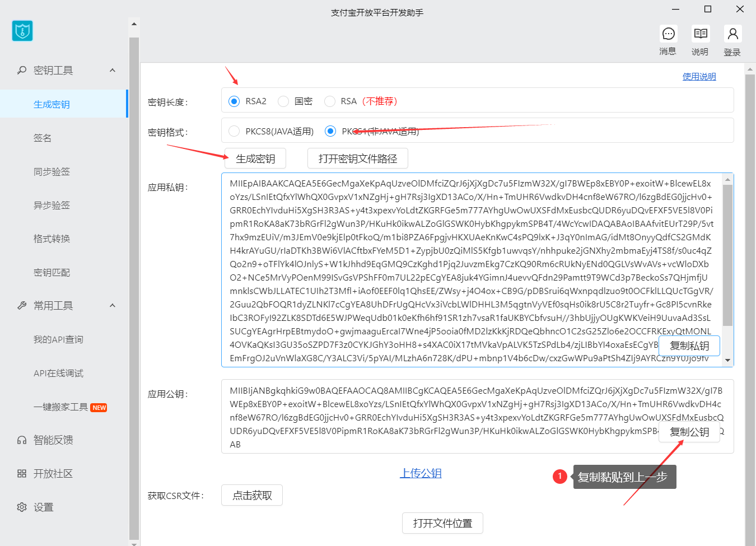Image resolution: width=756 pixels, height=546 pixels.
Task: Select the 国密 key length option
Action: click(x=283, y=101)
